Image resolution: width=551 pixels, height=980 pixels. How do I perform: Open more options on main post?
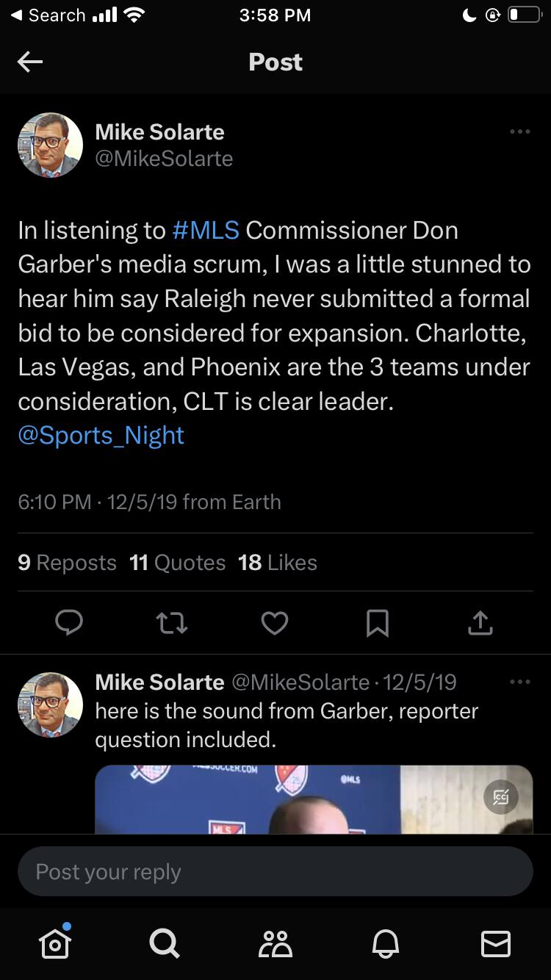(x=519, y=132)
